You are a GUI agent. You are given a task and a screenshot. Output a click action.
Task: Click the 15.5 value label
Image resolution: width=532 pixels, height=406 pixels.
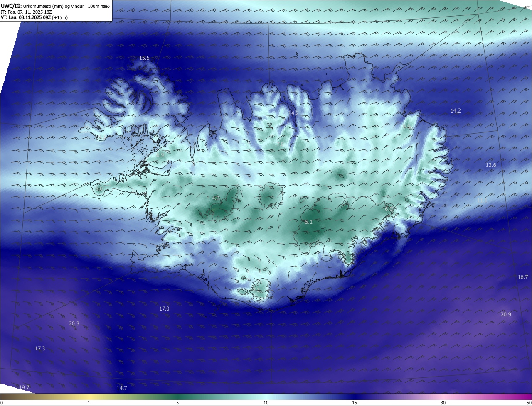(144, 58)
